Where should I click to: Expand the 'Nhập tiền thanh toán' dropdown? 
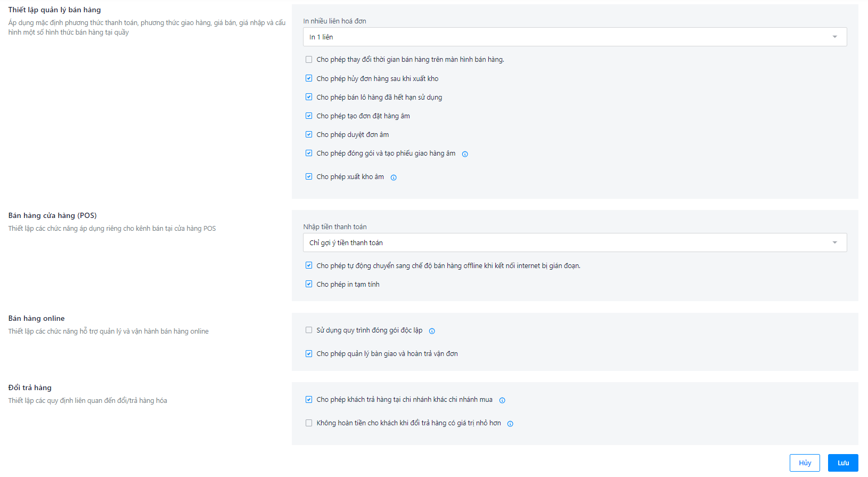pyautogui.click(x=575, y=242)
